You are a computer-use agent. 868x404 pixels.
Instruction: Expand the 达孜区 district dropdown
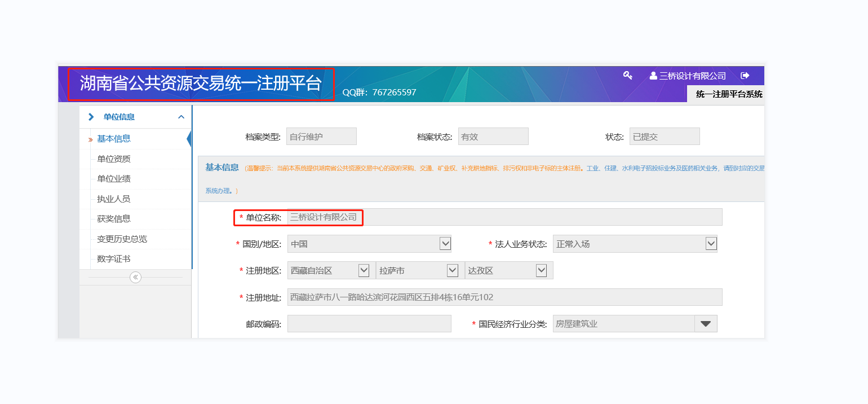pyautogui.click(x=541, y=270)
